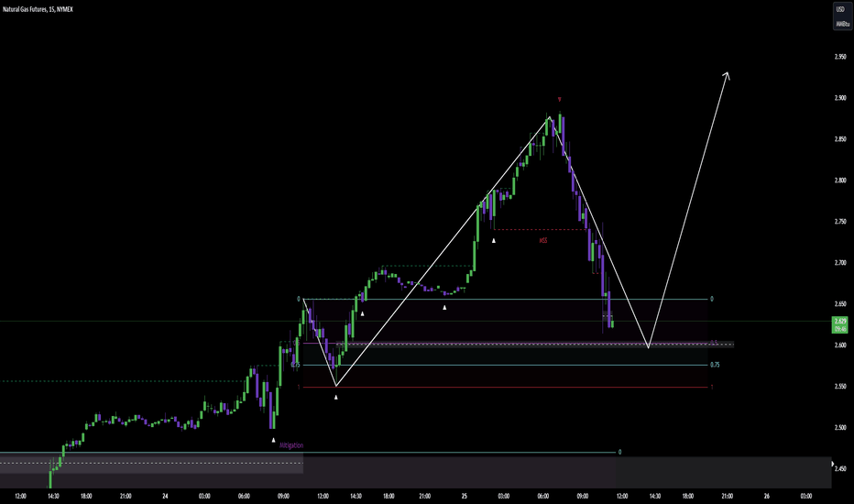This screenshot has width=854, height=504.
Task: Click the date label 26 on time axis
Action: (766, 497)
